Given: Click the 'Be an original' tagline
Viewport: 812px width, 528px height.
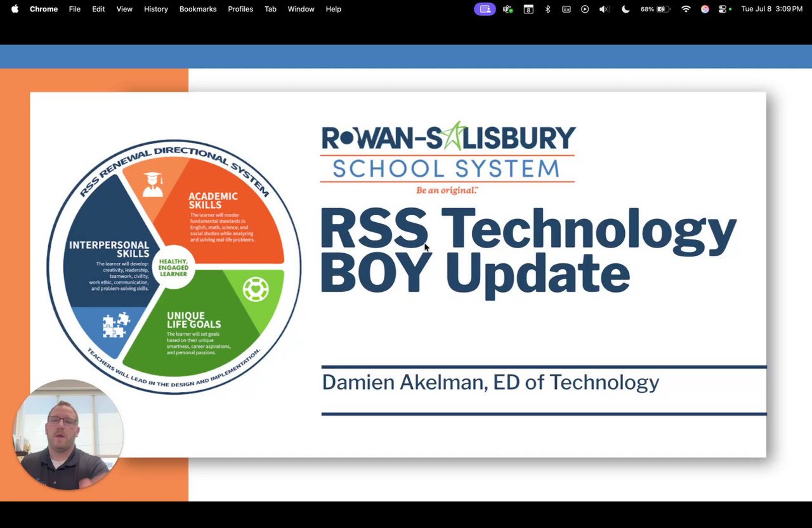Looking at the screenshot, I should pos(447,190).
